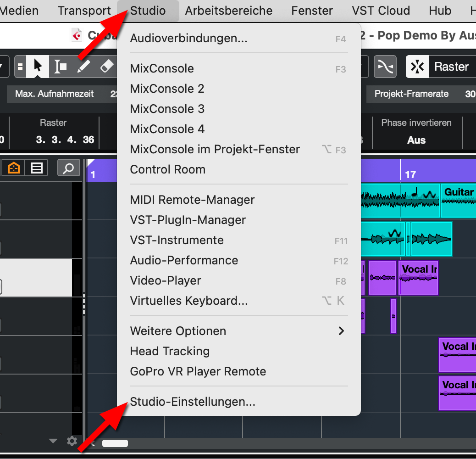The image size is (476, 459).
Task: Open the search magnifier in the track list
Action: click(68, 168)
